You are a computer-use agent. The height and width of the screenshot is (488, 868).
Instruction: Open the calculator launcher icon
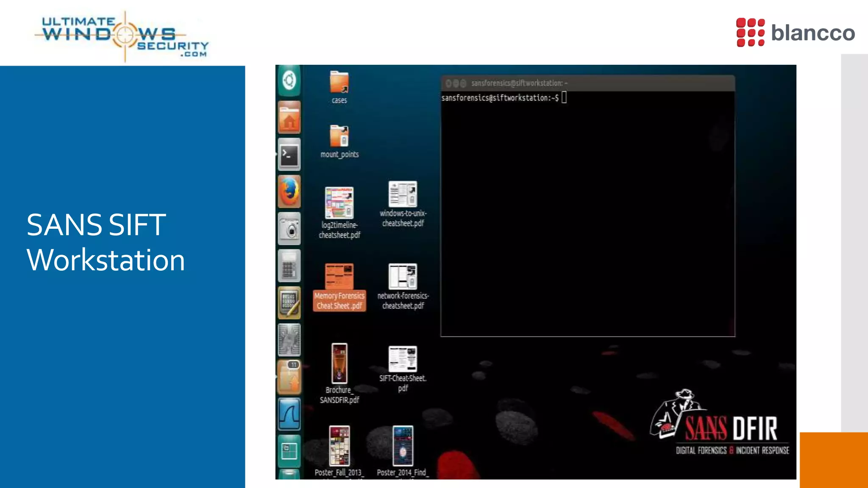[x=289, y=266]
